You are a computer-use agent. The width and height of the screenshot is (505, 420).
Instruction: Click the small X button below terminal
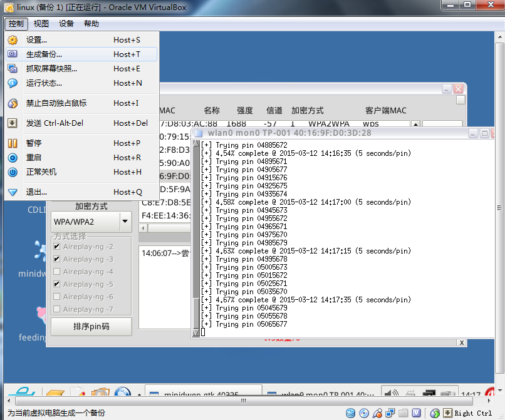(462, 342)
